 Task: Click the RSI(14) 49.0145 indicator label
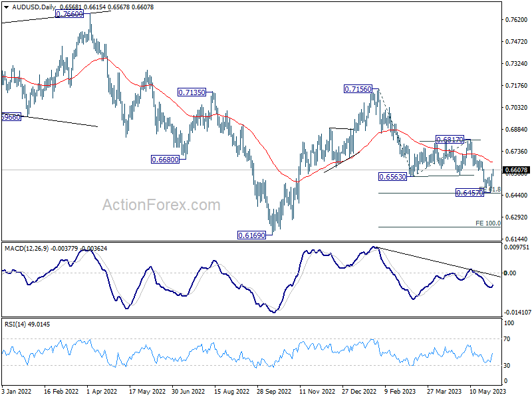coord(27,325)
